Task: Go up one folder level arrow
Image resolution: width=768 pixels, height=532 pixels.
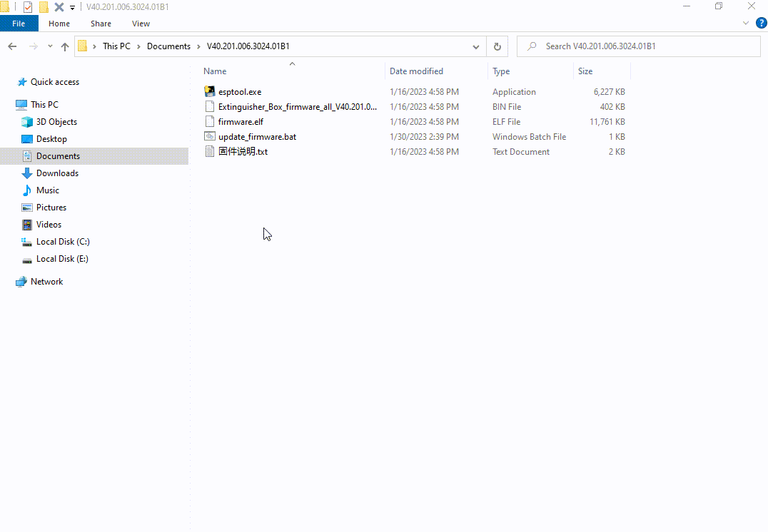Action: coord(65,46)
